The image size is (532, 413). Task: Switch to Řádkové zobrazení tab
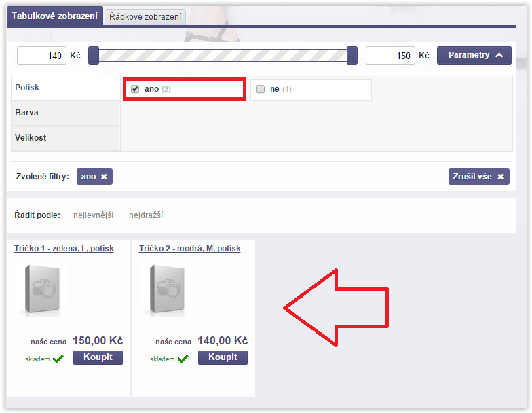point(145,17)
